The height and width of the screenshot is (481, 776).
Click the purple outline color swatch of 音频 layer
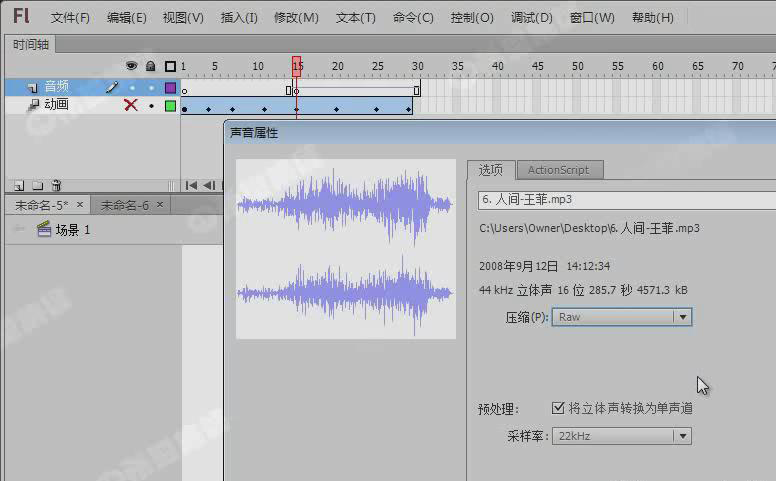point(170,87)
